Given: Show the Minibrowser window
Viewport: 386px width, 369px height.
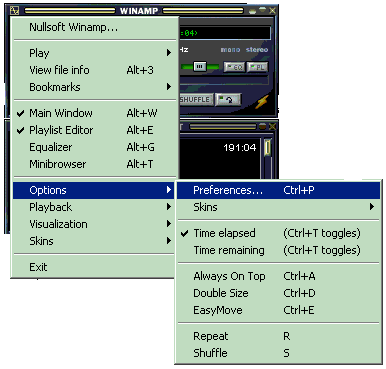Looking at the screenshot, I should pyautogui.click(x=94, y=164).
